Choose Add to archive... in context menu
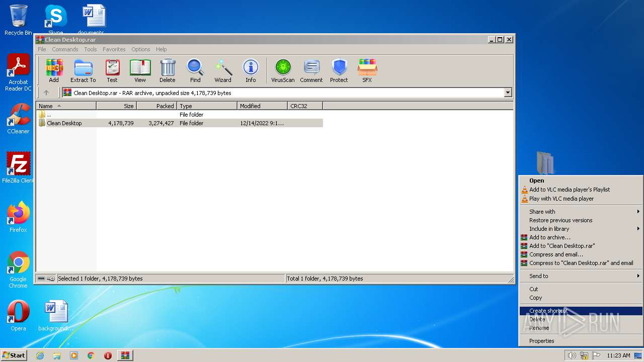The image size is (644, 362). point(581,237)
